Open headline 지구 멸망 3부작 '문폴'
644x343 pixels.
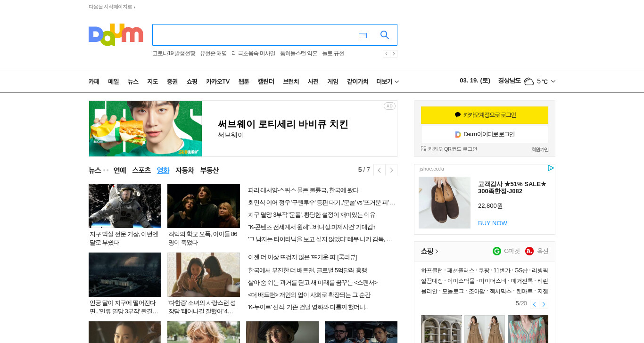312,215
